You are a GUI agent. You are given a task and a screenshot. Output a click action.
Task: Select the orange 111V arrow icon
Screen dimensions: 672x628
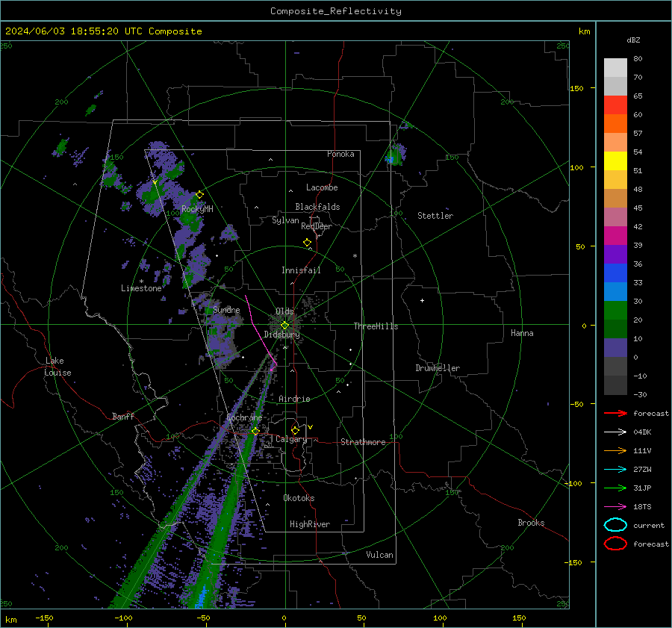coord(615,450)
